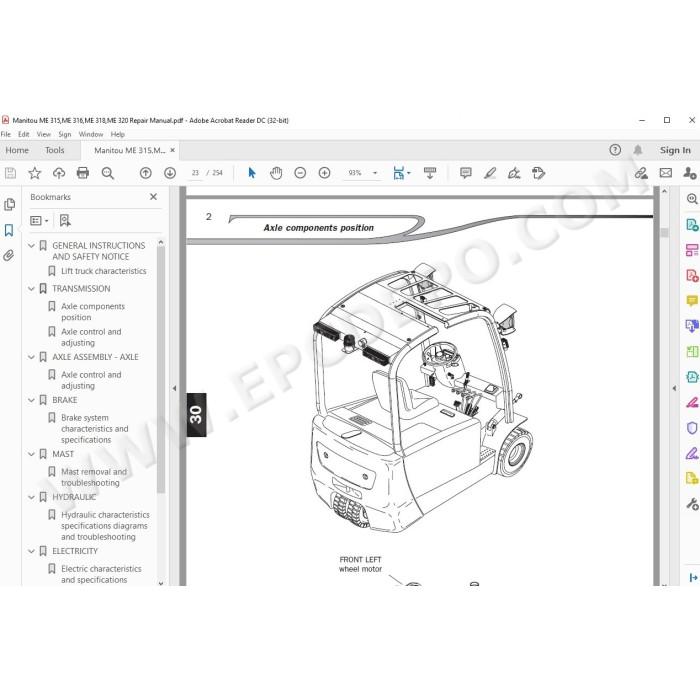
Task: Toggle Bookmarks panel icon
Action: [x=9, y=230]
